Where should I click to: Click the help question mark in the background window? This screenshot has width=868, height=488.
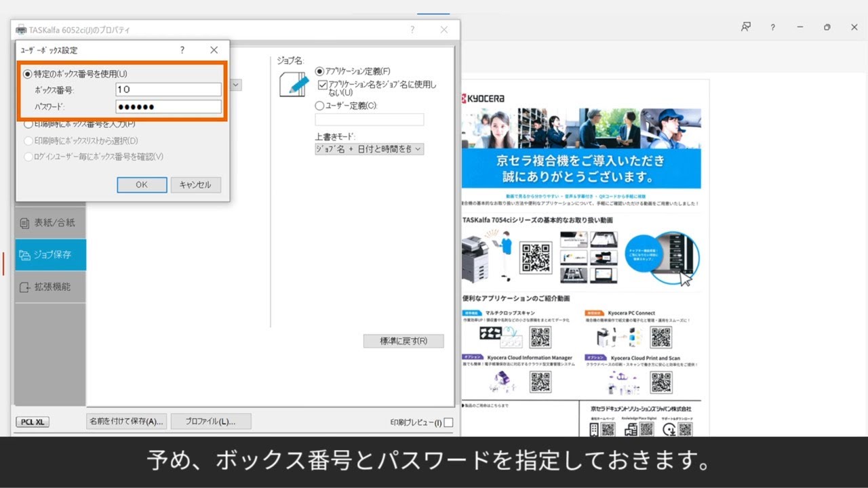pyautogui.click(x=772, y=27)
